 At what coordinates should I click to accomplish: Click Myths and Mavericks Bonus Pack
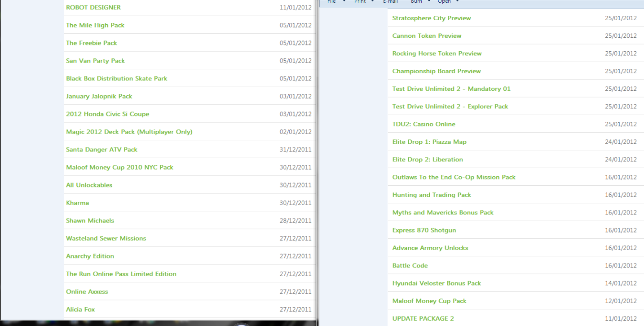tap(443, 213)
